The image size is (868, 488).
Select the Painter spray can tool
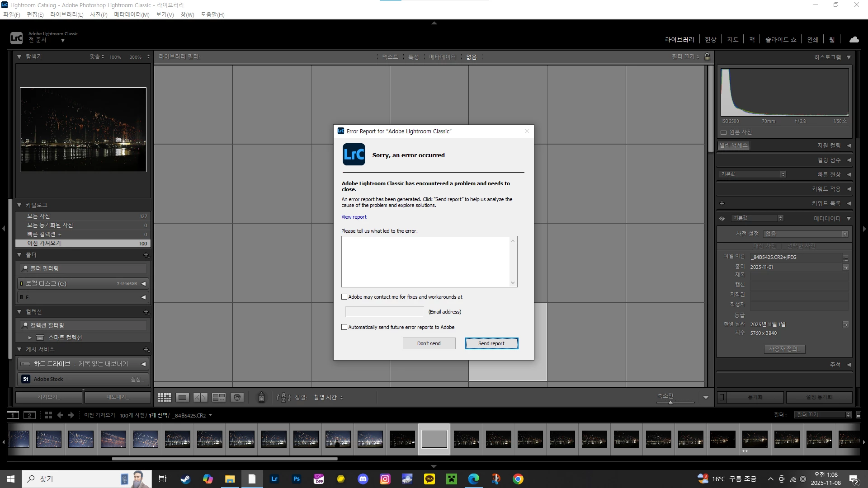(261, 397)
